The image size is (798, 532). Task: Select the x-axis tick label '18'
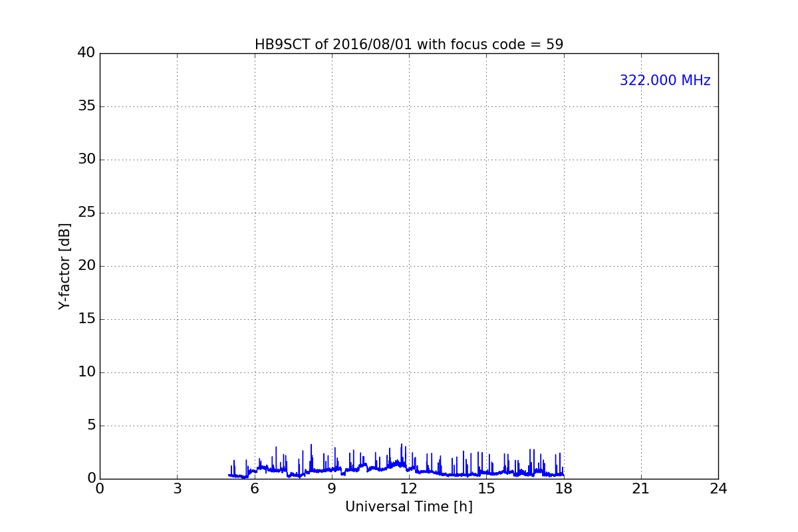point(564,489)
